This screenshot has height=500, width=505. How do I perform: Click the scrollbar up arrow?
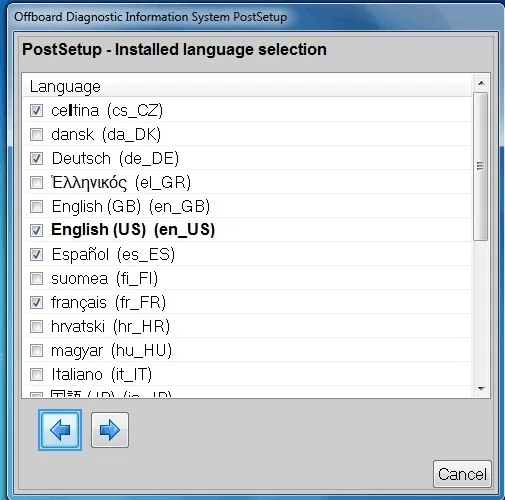pos(481,83)
